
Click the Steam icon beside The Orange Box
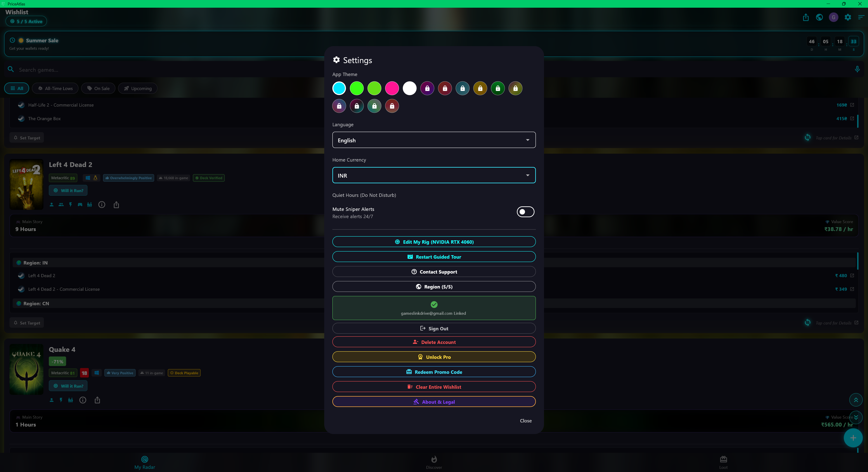[x=21, y=118]
